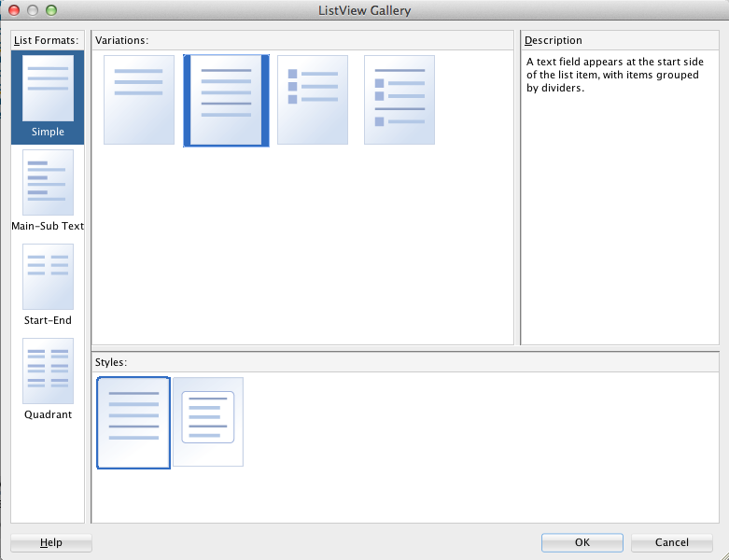
Task: Click the ListView Gallery title text
Action: 364,10
